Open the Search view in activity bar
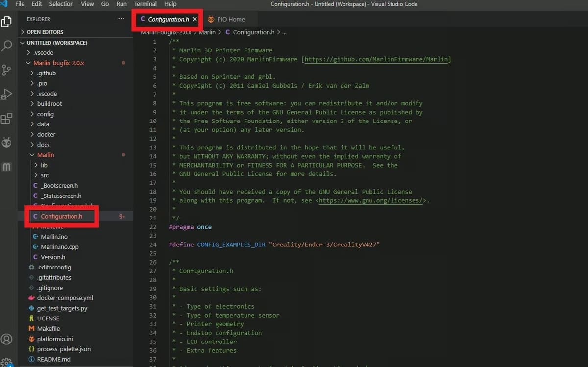 7,46
